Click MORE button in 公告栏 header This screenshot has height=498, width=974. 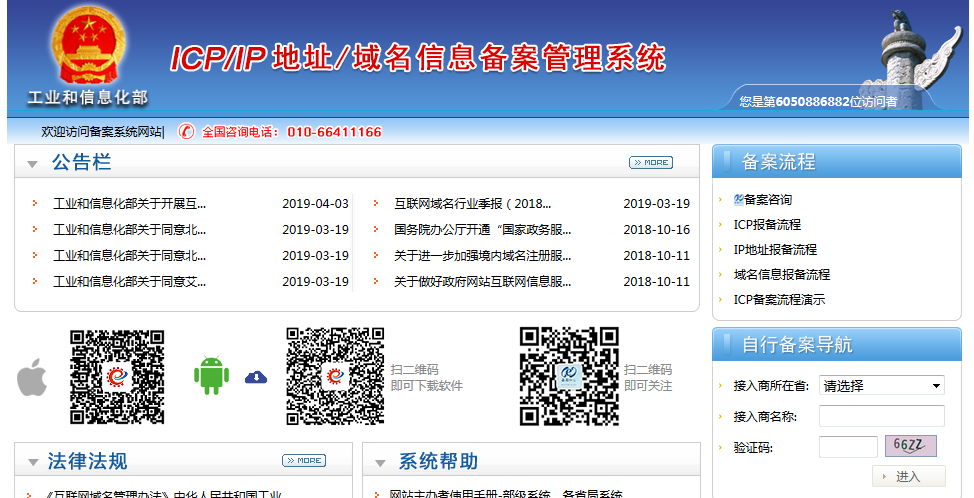point(651,163)
